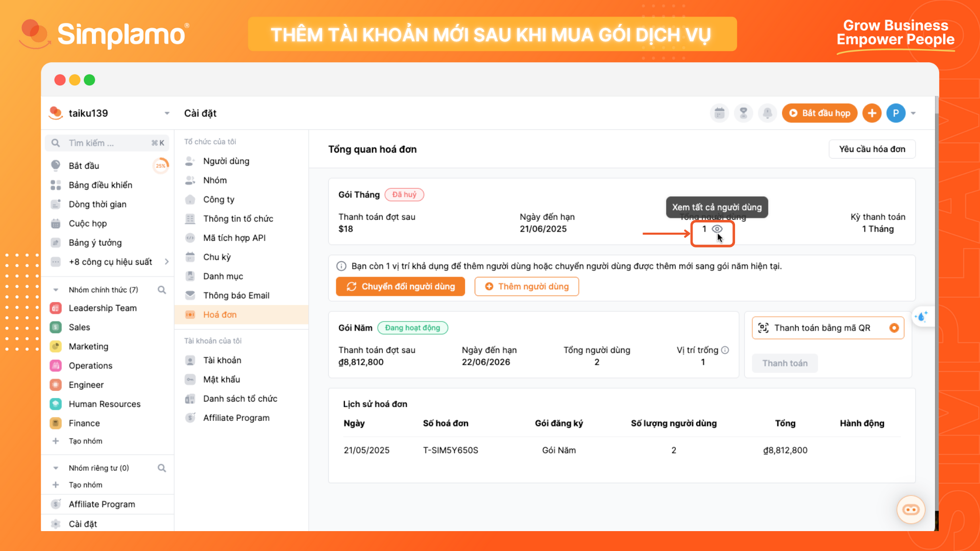This screenshot has height=551, width=980.
Task: Open Nhóm settings page
Action: click(x=215, y=180)
